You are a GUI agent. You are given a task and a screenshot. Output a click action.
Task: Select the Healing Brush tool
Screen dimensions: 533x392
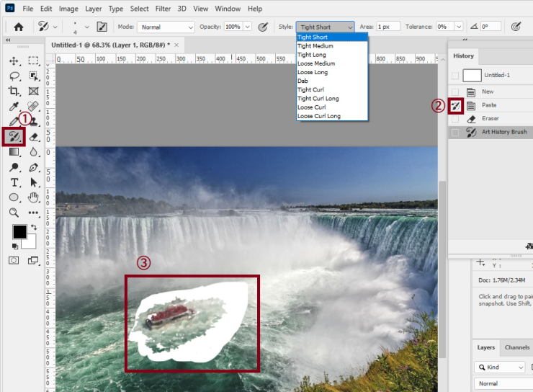point(33,107)
